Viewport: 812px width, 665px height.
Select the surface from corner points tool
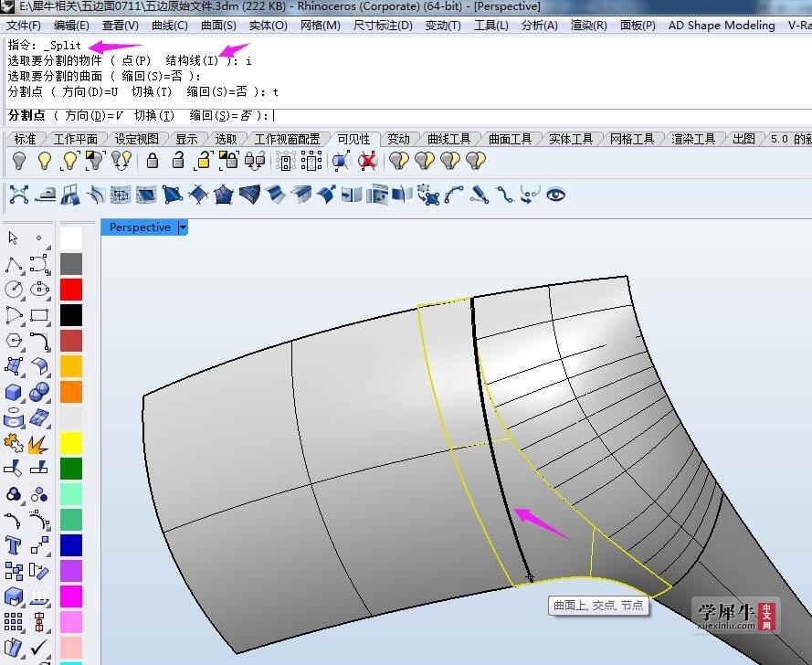point(14,366)
